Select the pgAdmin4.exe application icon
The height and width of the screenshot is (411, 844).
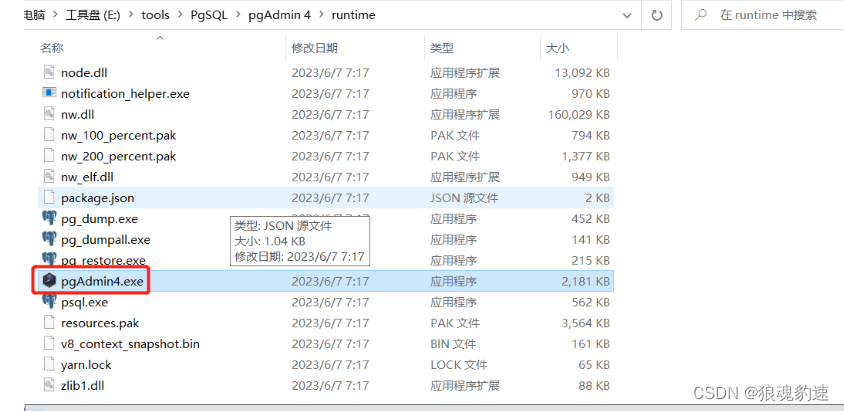pos(49,281)
